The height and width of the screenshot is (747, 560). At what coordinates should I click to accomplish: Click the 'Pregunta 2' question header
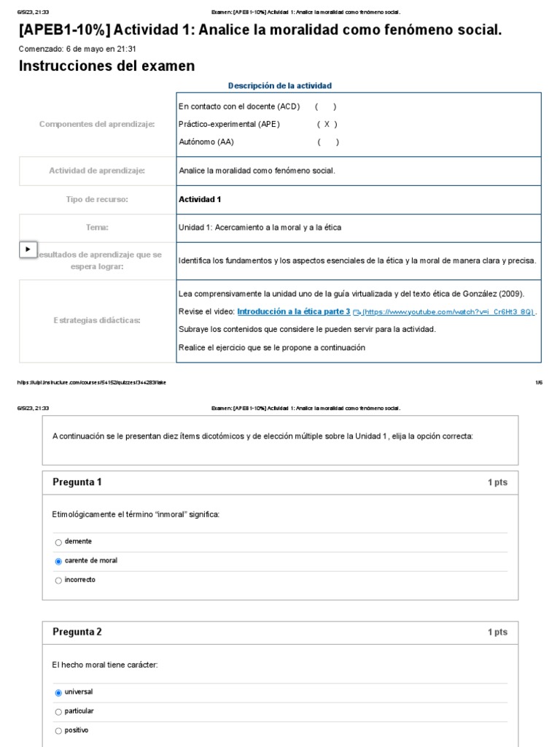coord(77,632)
